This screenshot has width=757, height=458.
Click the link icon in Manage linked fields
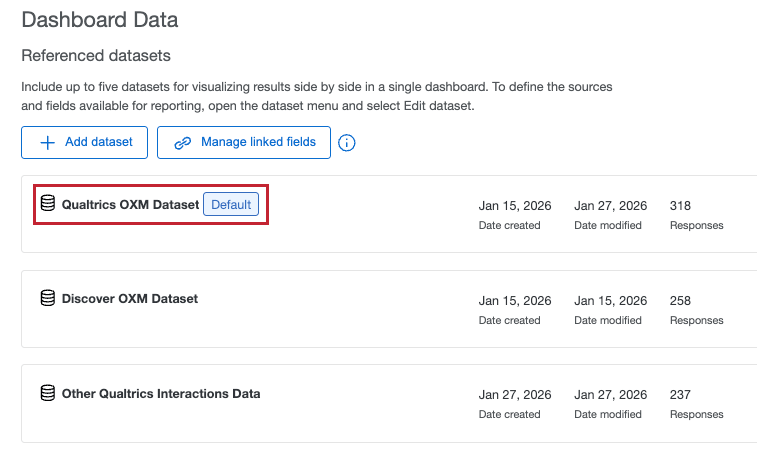(x=183, y=142)
